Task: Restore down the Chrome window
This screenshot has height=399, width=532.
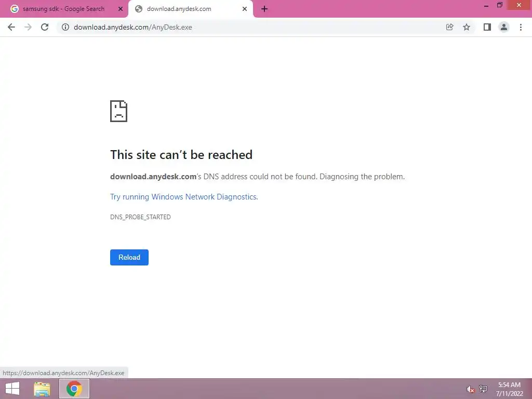Action: click(x=500, y=5)
